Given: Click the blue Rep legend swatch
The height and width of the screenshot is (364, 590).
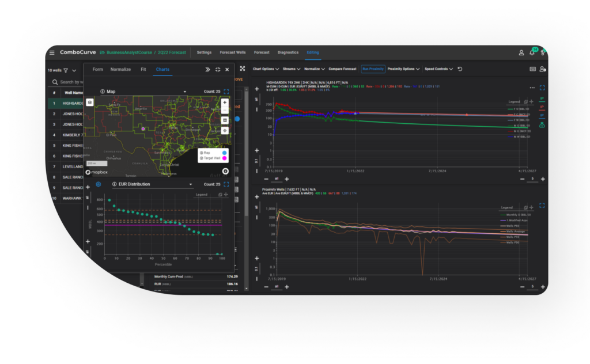Looking at the screenshot, I should [x=224, y=153].
